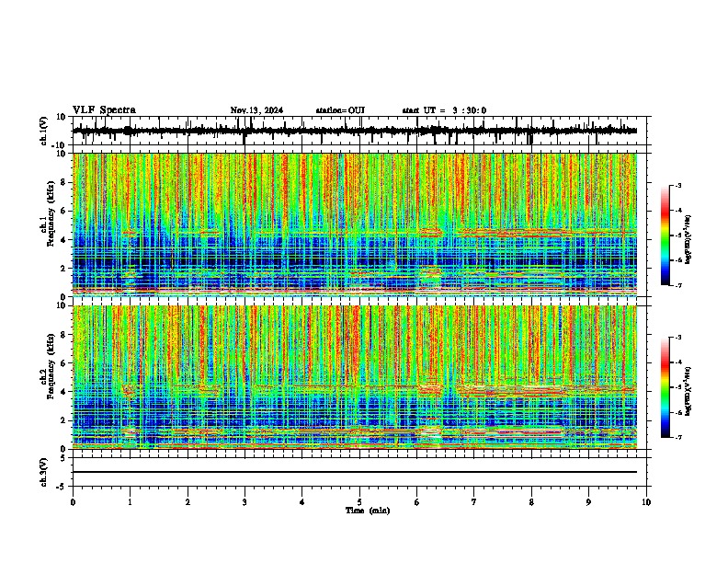This screenshot has height=563, width=728.
Task: Click the time axis tick label '0'
Action: click(x=73, y=502)
